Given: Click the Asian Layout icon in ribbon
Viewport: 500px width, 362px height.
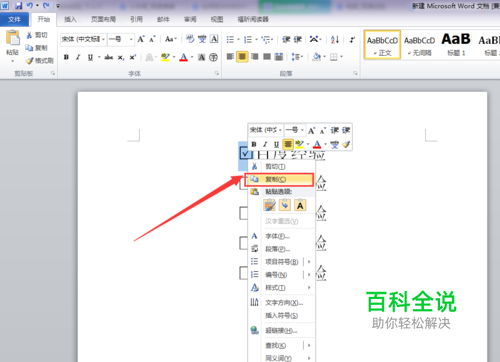Looking at the screenshot, I should coord(314,40).
